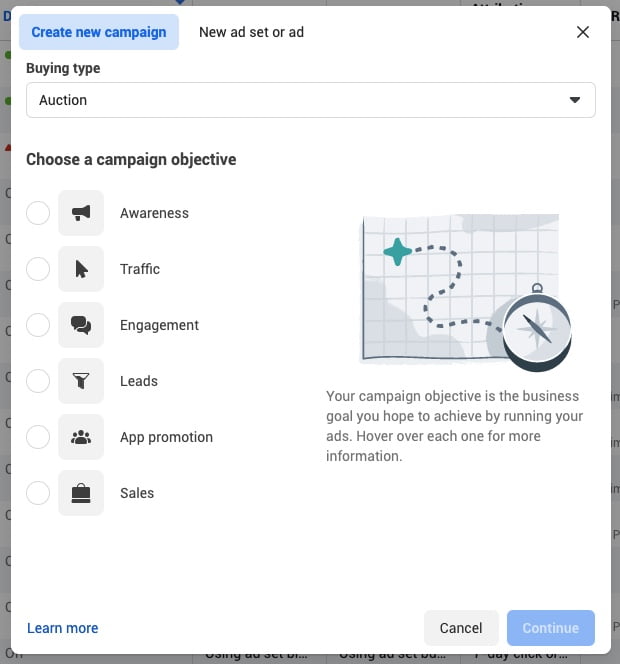620x664 pixels.
Task: Click the Engagement chat bubbles icon
Action: pos(81,325)
